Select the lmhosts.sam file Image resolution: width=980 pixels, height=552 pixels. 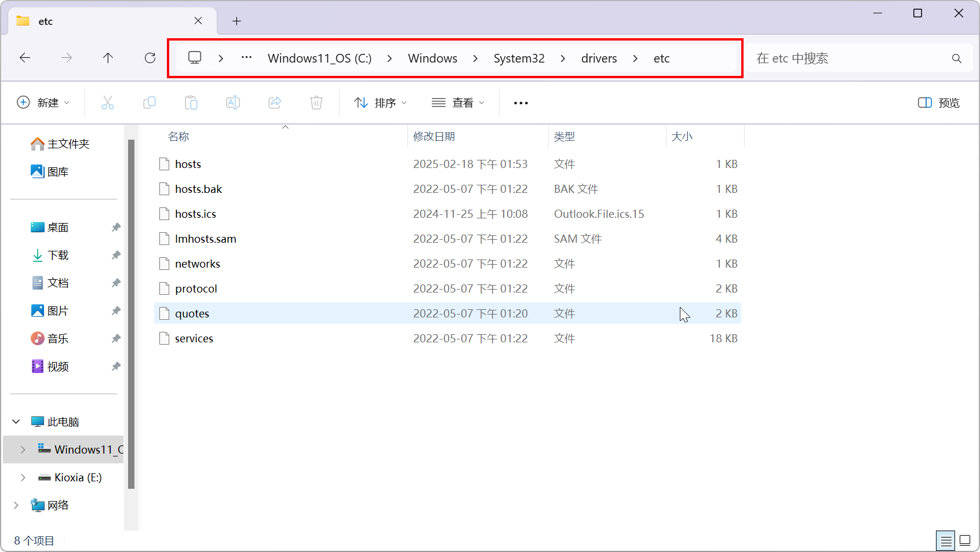click(x=447, y=239)
